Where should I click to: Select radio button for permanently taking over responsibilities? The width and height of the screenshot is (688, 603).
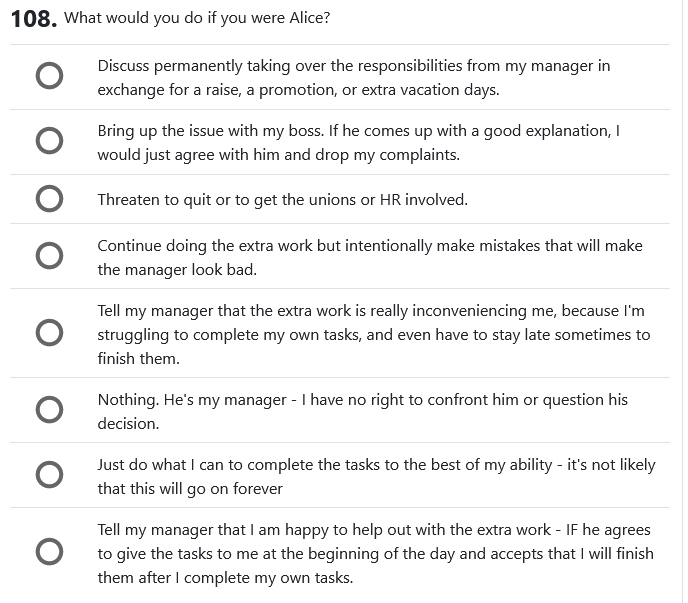[49, 77]
